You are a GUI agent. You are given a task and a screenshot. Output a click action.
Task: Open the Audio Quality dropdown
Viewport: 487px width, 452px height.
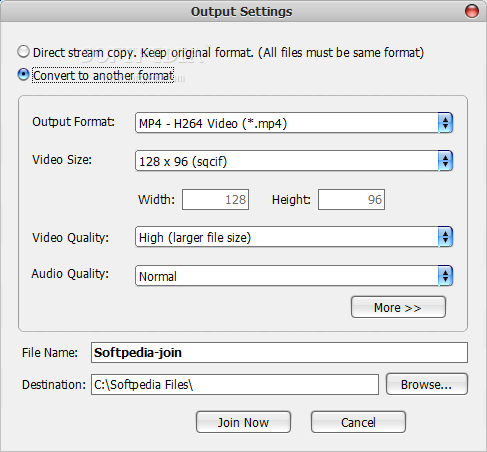[x=294, y=276]
